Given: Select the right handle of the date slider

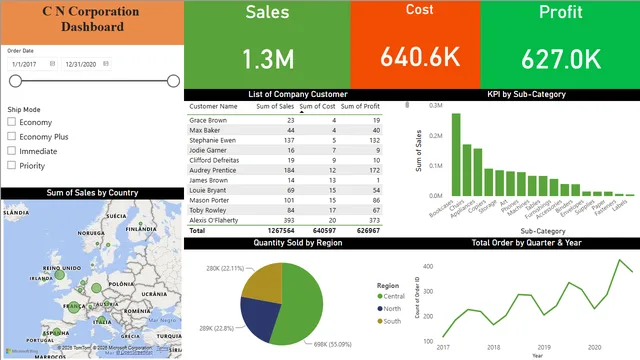Looking at the screenshot, I should pos(173,81).
